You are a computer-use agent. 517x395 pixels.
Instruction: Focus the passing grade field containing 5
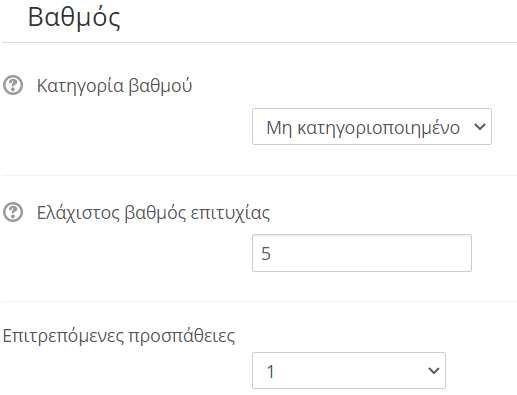(x=362, y=253)
